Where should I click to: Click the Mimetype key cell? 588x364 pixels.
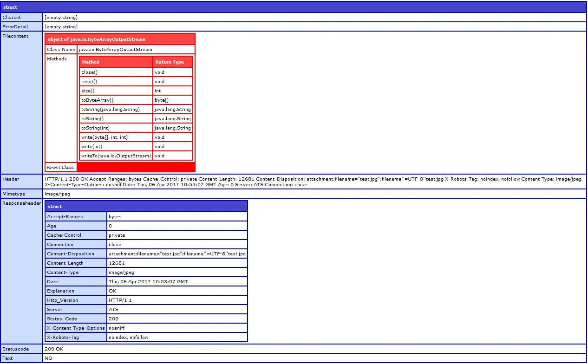pos(21,194)
